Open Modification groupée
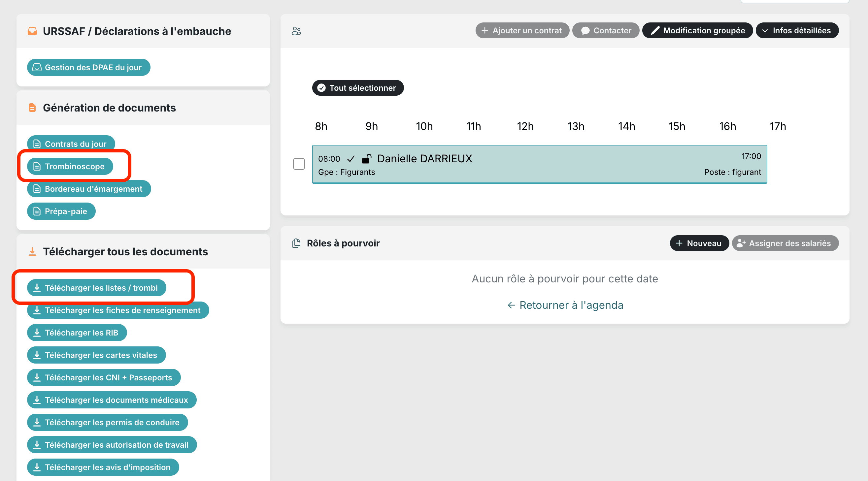 697,30
